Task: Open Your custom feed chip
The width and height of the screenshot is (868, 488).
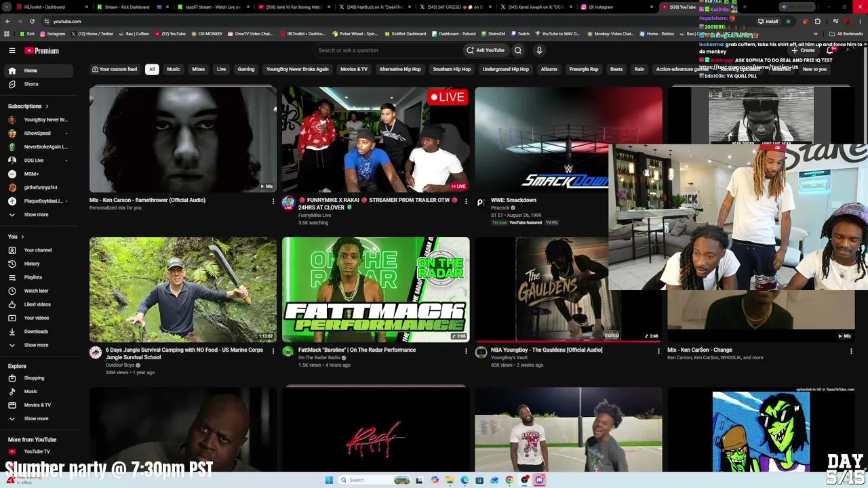Action: tap(115, 69)
